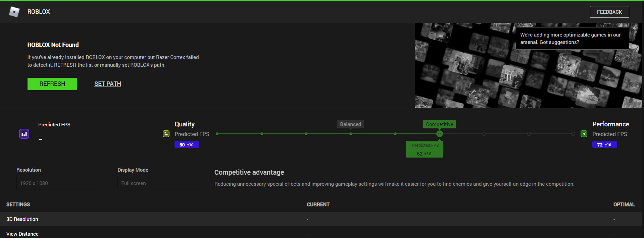Click the ROBLOX game logo icon

[x=14, y=12]
